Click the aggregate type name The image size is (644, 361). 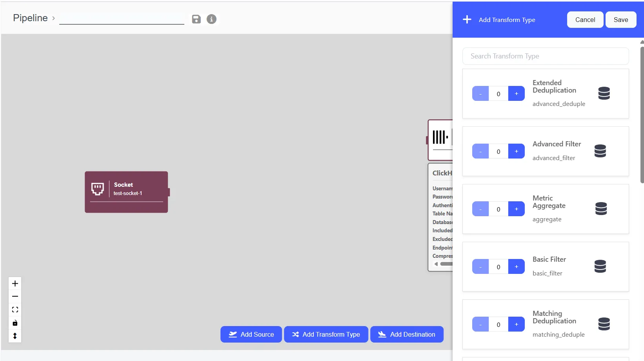(x=547, y=219)
